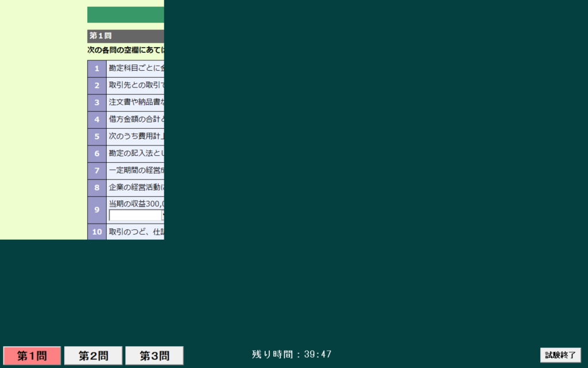Select question number 2 cell
The height and width of the screenshot is (368, 588).
click(97, 86)
